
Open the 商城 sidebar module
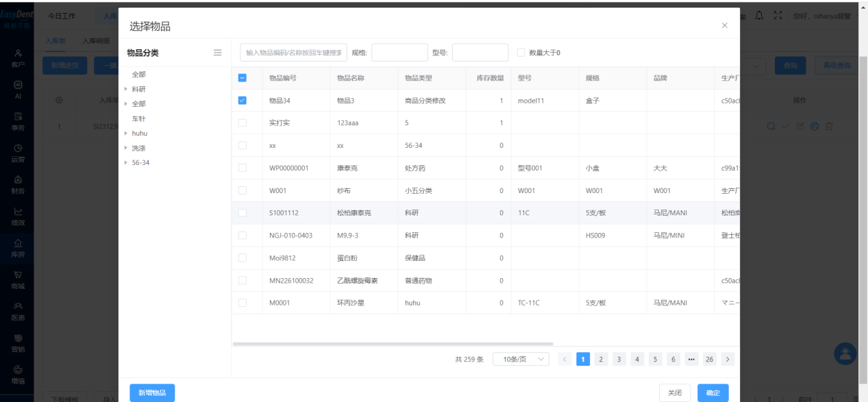(x=18, y=279)
